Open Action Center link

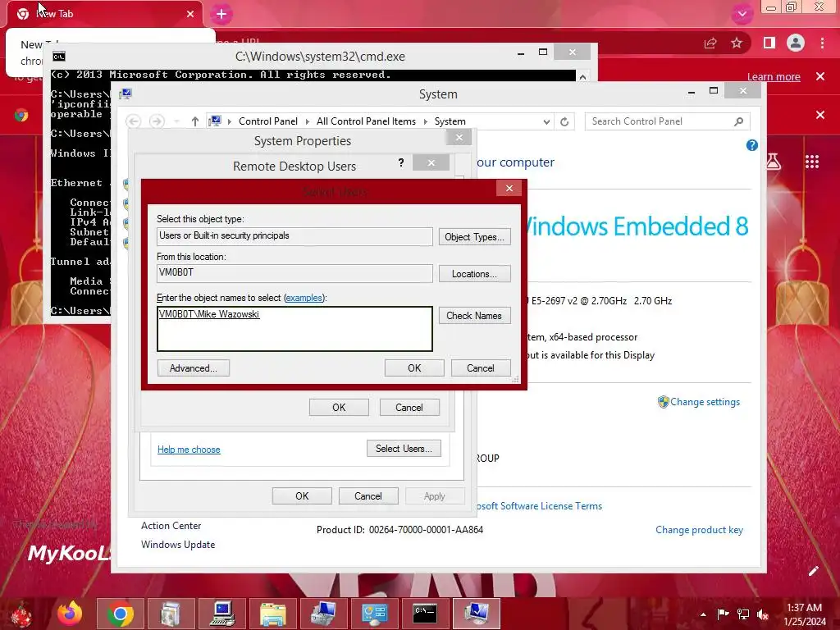[171, 526]
